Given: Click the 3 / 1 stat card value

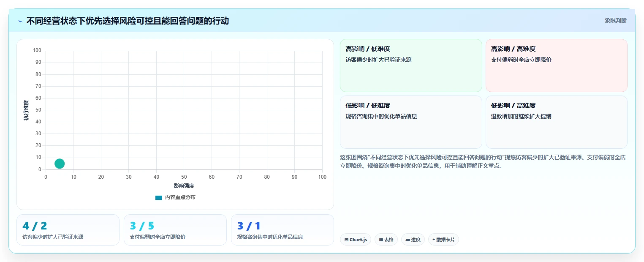Looking at the screenshot, I should pyautogui.click(x=249, y=226).
